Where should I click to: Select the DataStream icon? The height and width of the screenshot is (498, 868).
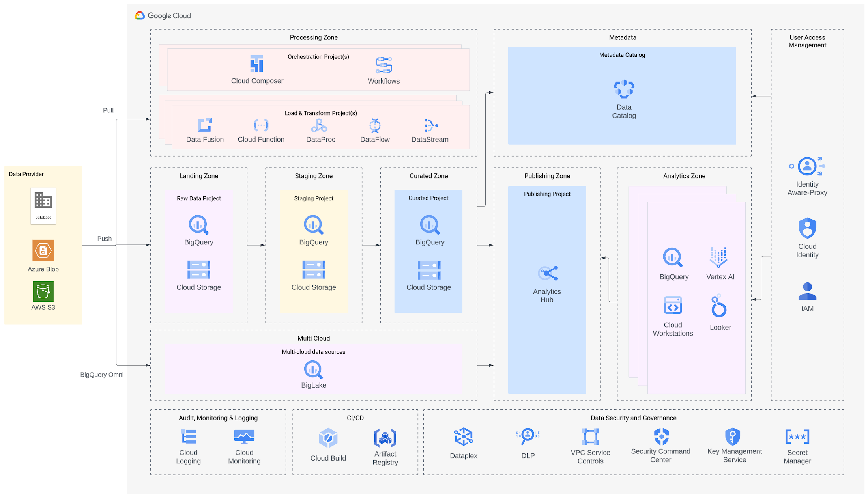[x=431, y=125]
